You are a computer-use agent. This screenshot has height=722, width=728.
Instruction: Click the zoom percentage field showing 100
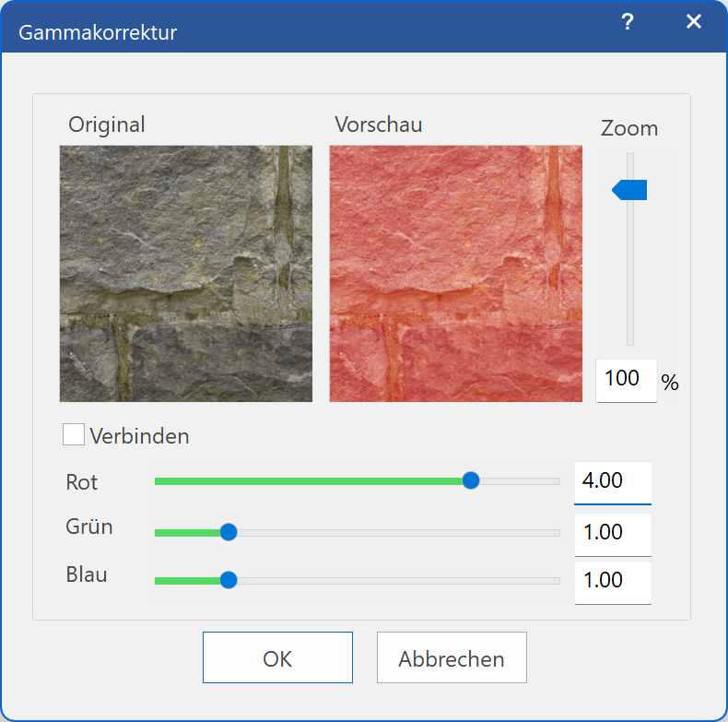click(627, 381)
